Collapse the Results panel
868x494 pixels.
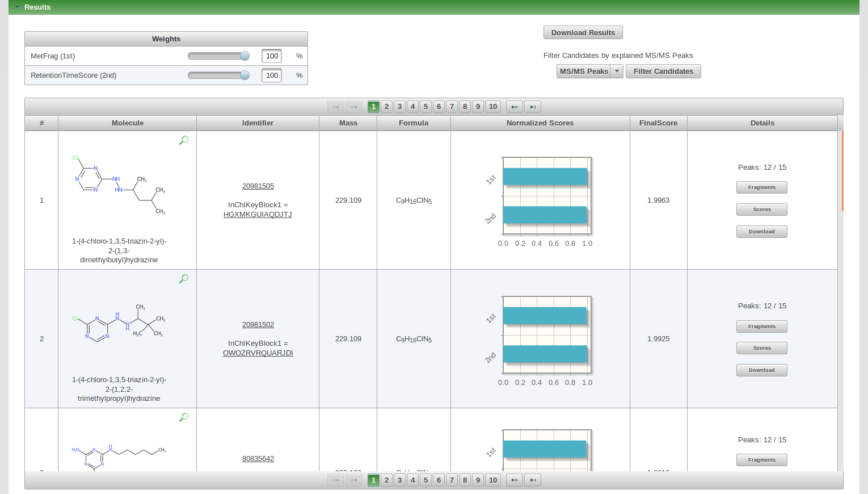pos(18,7)
